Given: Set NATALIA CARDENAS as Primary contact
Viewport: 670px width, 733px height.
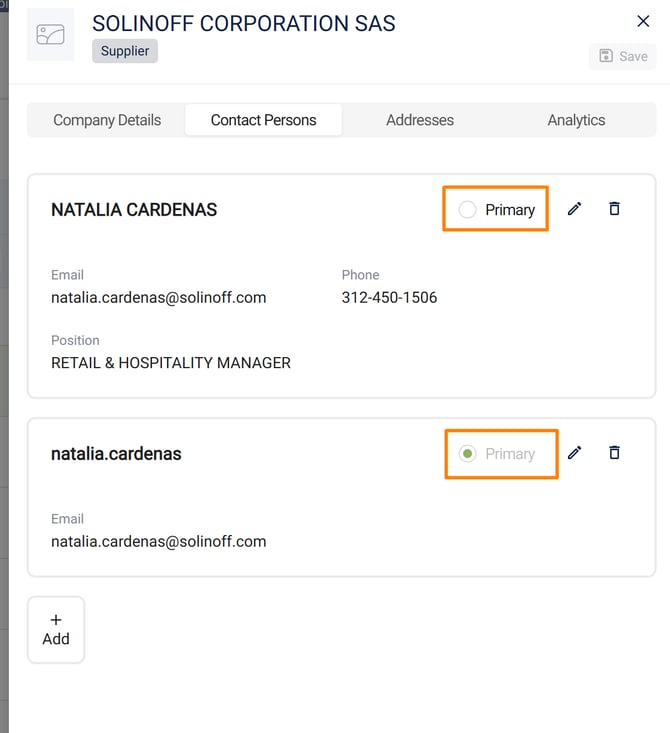Looking at the screenshot, I should [467, 210].
